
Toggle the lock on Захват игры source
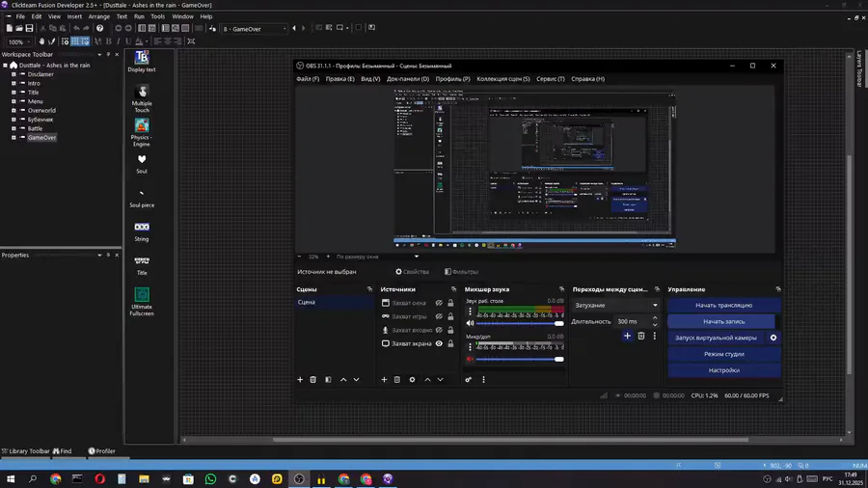(450, 316)
